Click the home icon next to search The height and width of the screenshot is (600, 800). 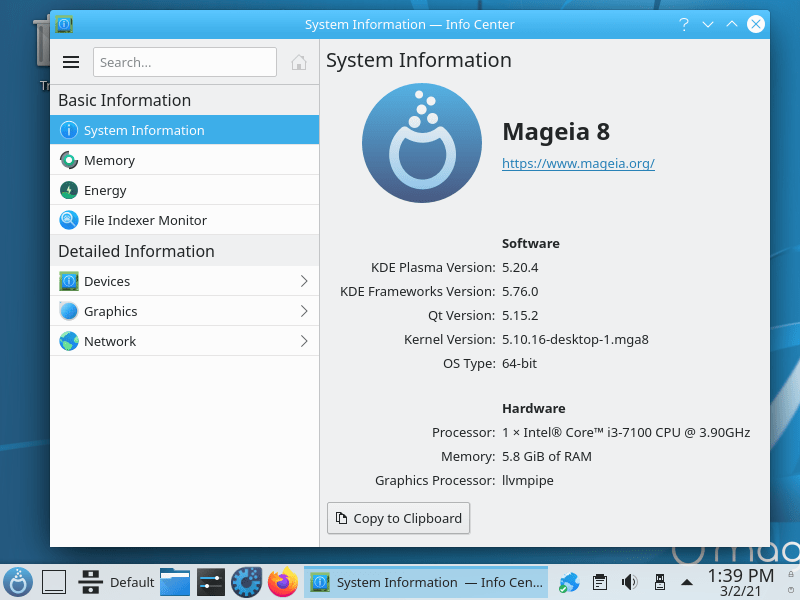(299, 62)
